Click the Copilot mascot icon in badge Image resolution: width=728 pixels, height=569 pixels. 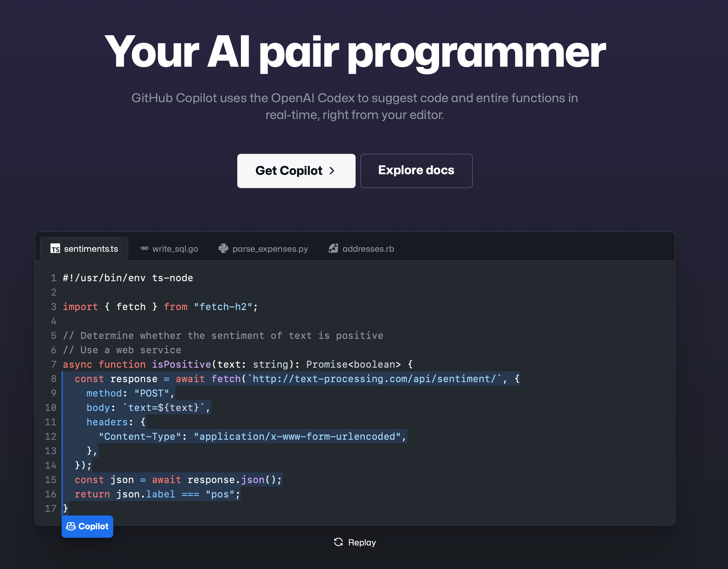coord(71,526)
